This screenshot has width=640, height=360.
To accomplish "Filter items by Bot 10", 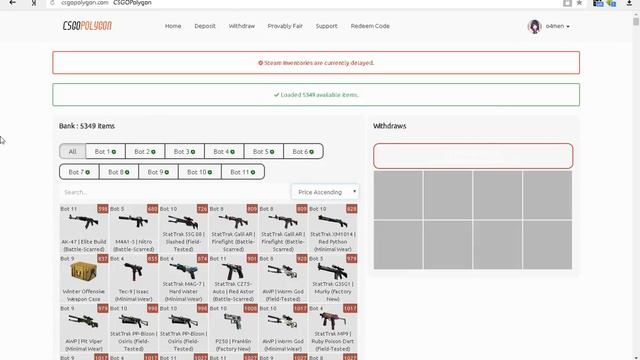I will coord(200,172).
